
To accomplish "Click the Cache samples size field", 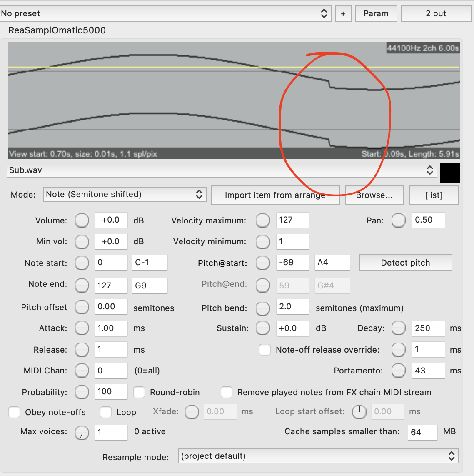I will (x=422, y=432).
